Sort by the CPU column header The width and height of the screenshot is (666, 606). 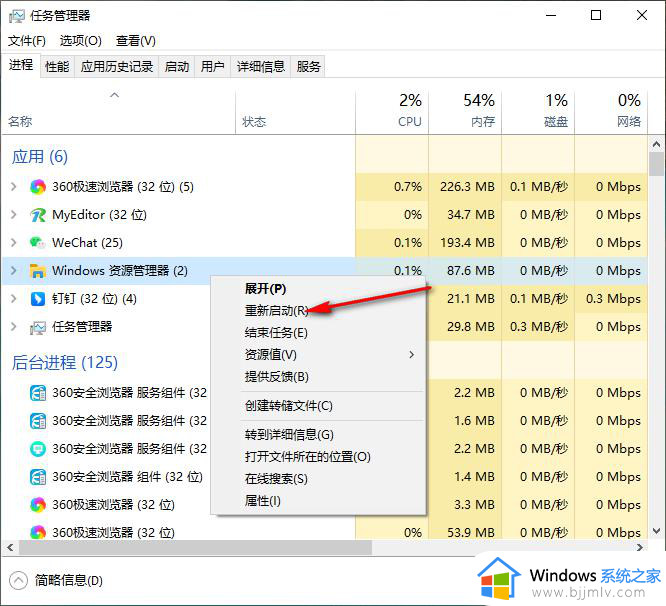coord(392,112)
